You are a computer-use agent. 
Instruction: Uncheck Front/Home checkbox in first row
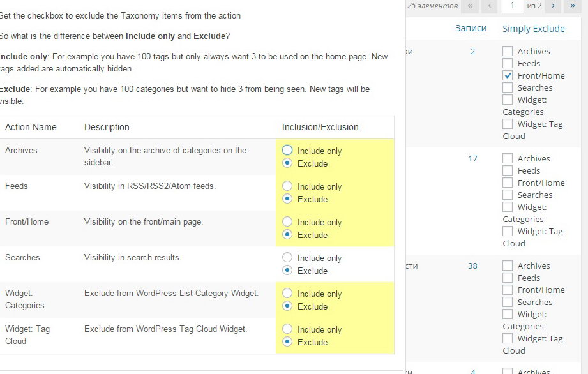508,75
